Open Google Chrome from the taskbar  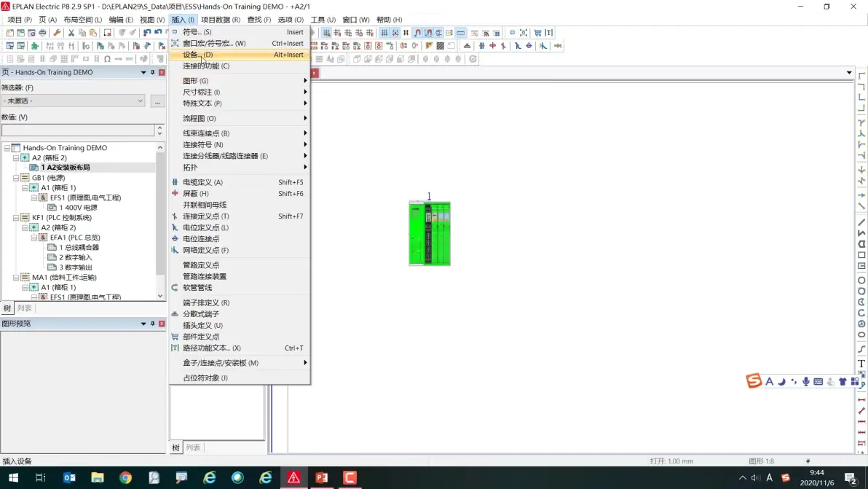[x=126, y=477]
